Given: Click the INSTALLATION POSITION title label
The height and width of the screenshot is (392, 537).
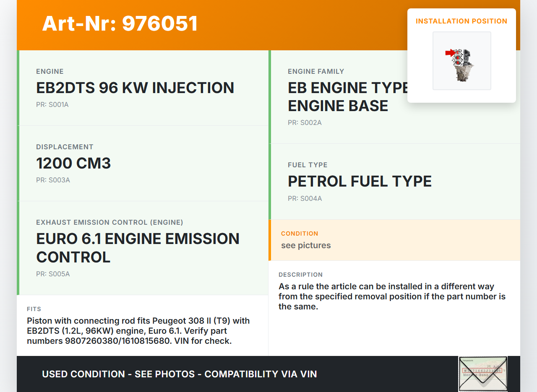Looking at the screenshot, I should pos(461,21).
